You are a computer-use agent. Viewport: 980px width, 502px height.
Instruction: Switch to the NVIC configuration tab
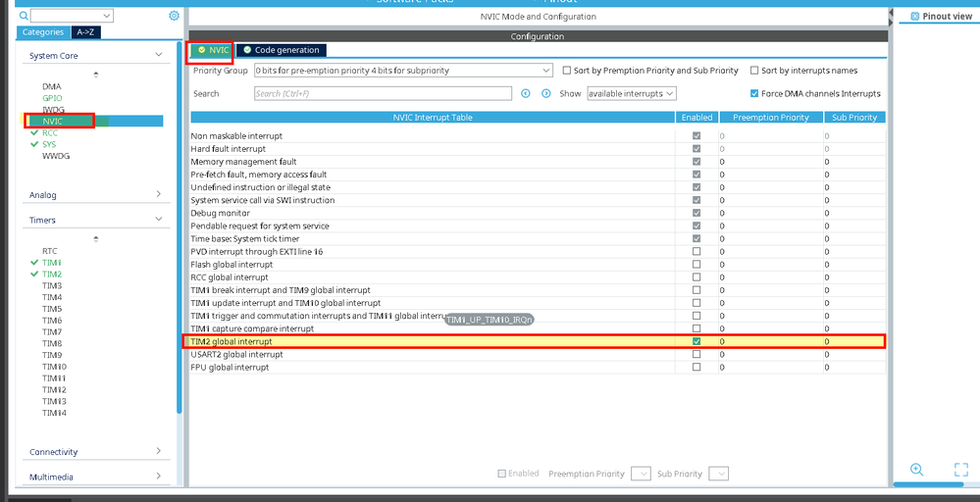tap(213, 50)
